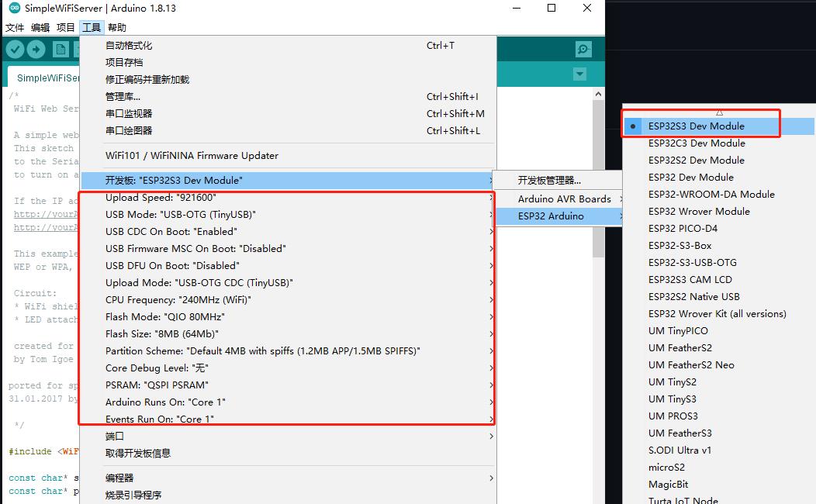Expand ESP32 Arduino submenu
Screen dimensions: 816x504
(x=558, y=216)
